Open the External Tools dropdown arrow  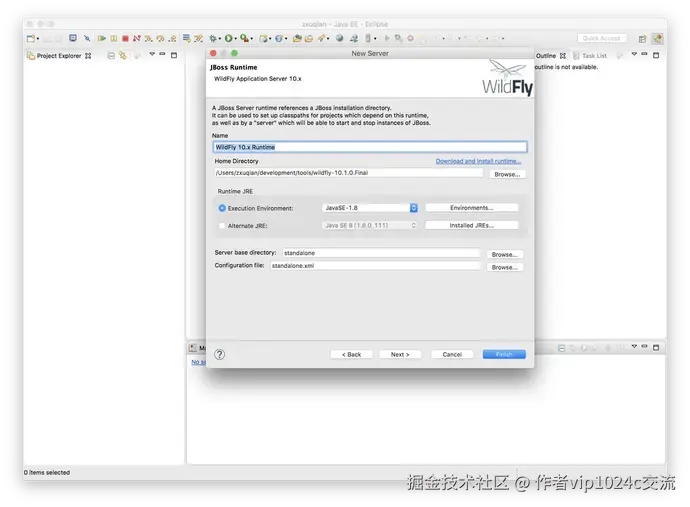(x=252, y=39)
